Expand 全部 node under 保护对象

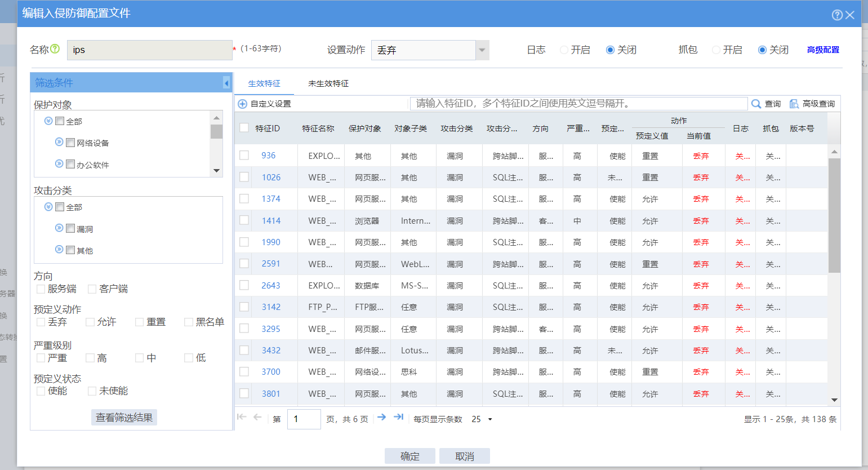tap(48, 121)
